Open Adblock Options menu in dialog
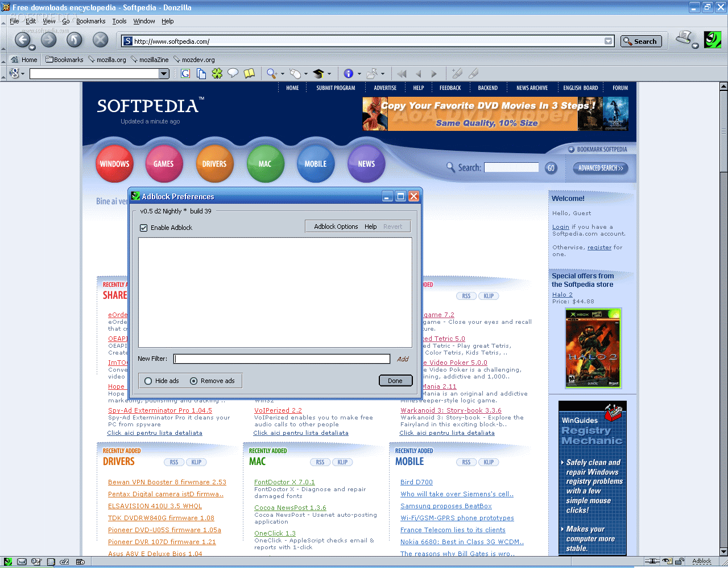Viewport: 728px width, 568px height. click(x=336, y=227)
